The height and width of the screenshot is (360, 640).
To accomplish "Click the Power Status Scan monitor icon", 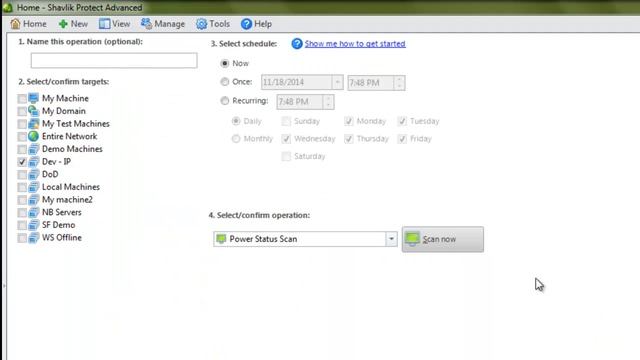I will point(221,239).
